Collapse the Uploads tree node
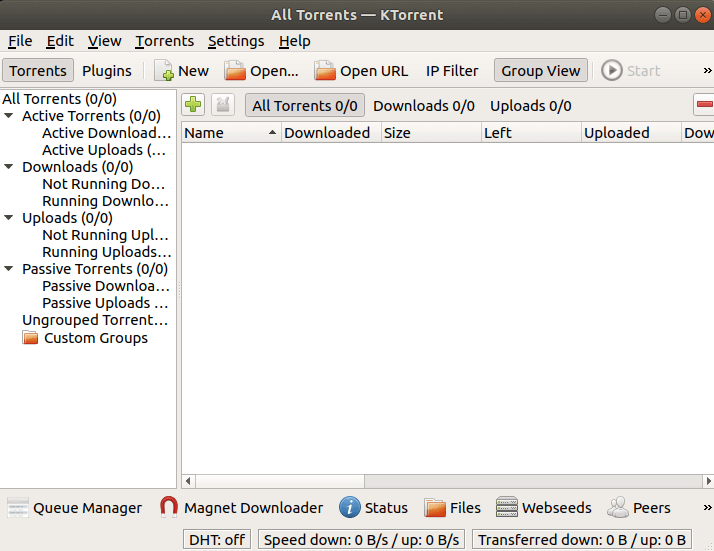This screenshot has width=714, height=551. point(9,218)
